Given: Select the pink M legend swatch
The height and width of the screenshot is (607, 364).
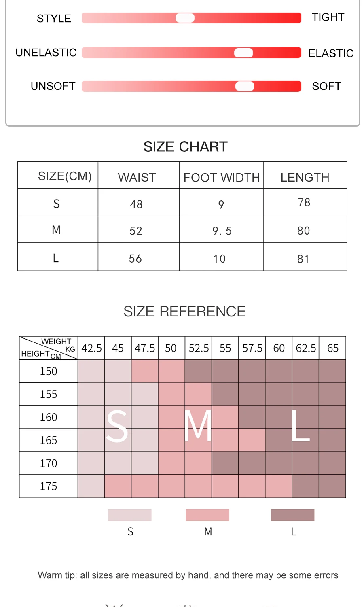Looking at the screenshot, I should click(x=207, y=515).
